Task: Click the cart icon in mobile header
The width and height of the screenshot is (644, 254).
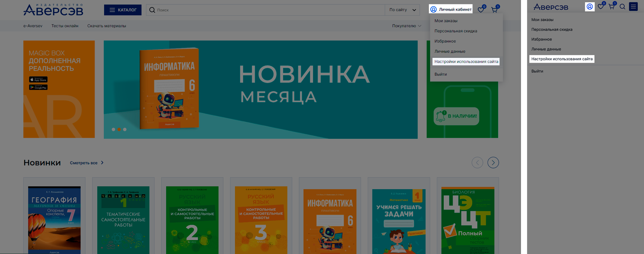Action: (612, 7)
